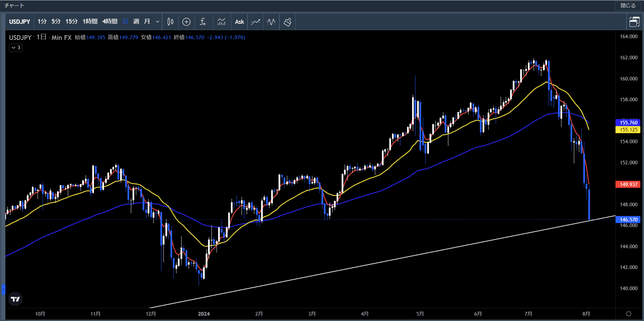Expand the timeframe dropdown chevron
Image resolution: width=644 pixels, height=321 pixels.
(158, 22)
